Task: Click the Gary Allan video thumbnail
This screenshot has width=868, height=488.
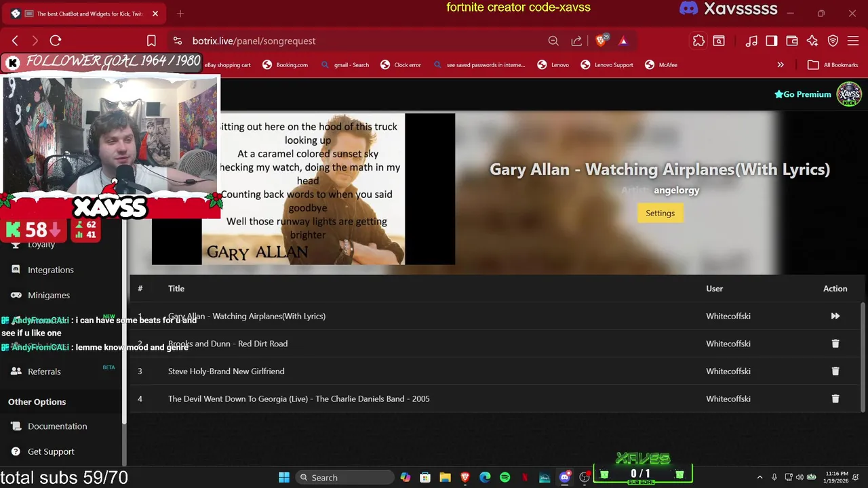Action: [303, 189]
